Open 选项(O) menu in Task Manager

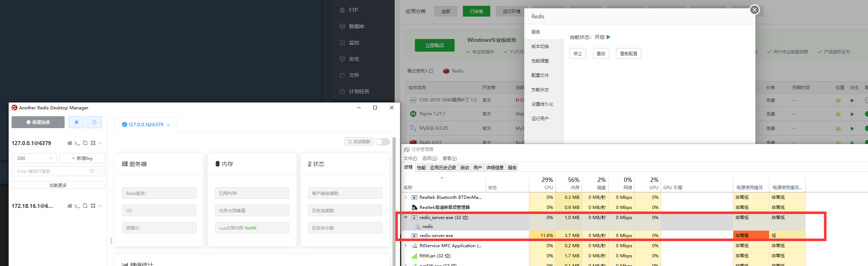430,158
